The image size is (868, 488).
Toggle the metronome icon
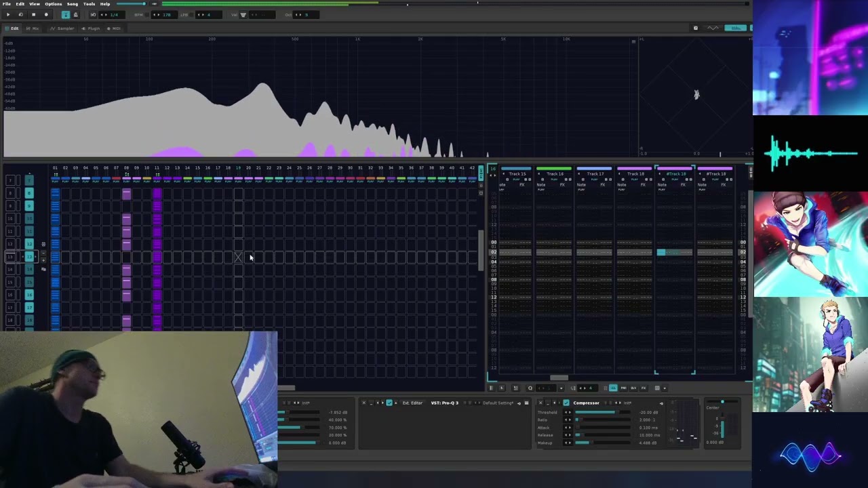(x=75, y=15)
